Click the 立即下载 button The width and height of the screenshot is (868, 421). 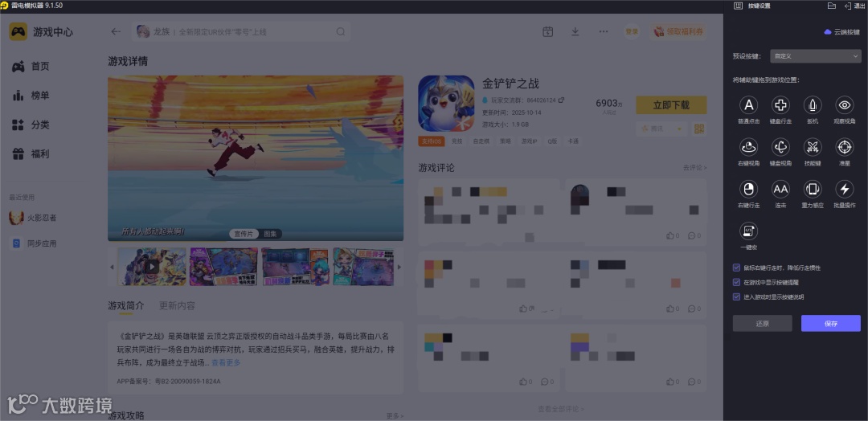[671, 105]
